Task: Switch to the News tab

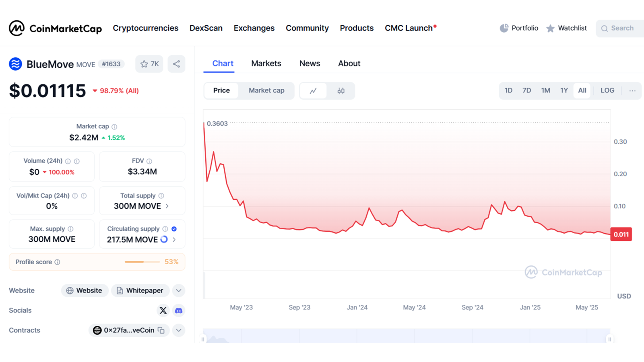Action: (310, 64)
